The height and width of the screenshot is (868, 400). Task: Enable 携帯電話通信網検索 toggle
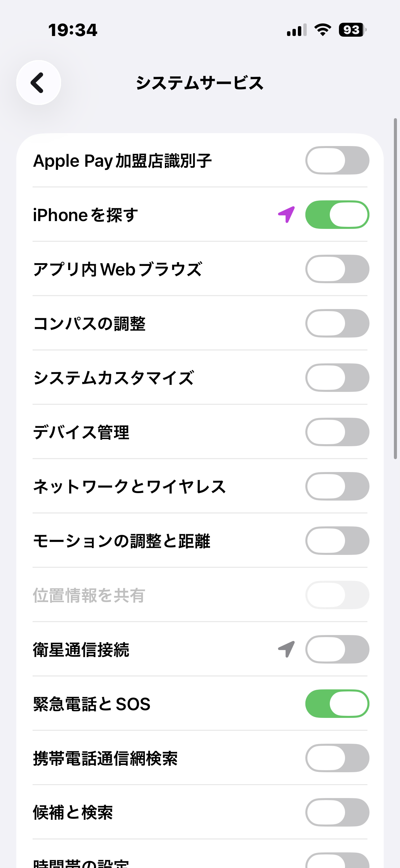pyautogui.click(x=337, y=758)
